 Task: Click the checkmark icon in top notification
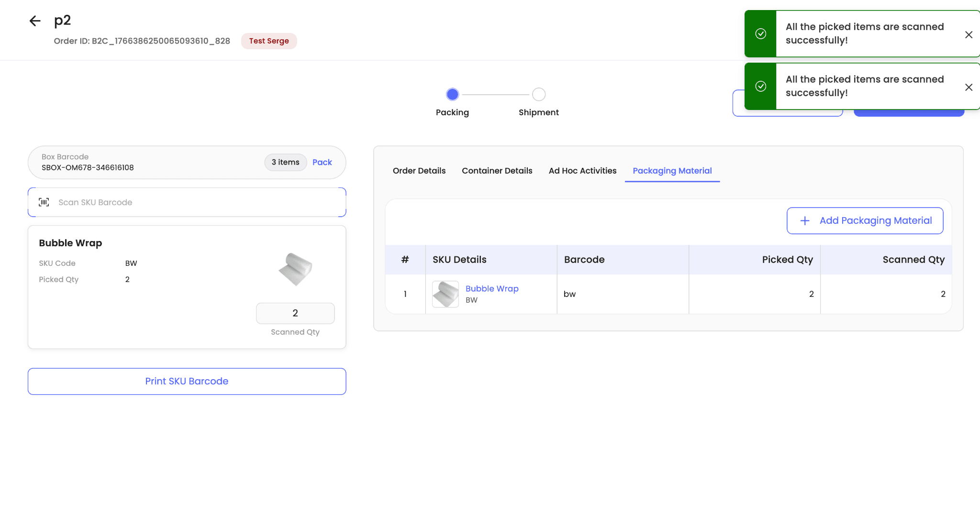click(x=760, y=33)
